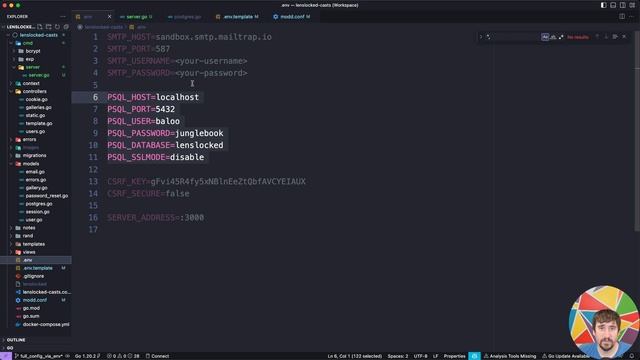Change Properties language mode
Image resolution: width=640 pixels, height=360 pixels.
coord(454,356)
